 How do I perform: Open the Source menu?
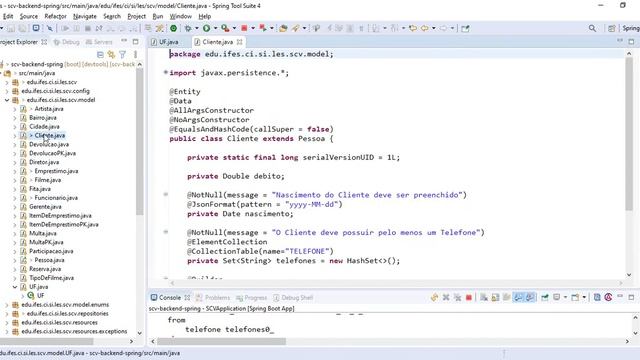click(29, 16)
